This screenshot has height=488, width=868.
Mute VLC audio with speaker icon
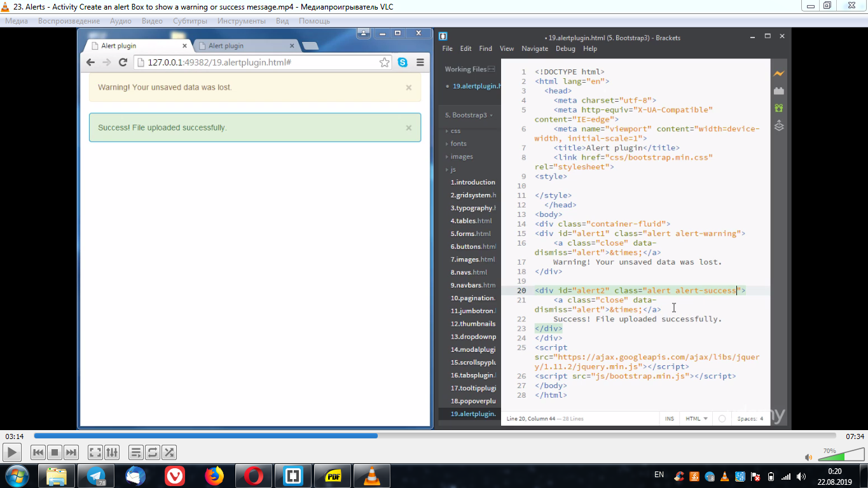pyautogui.click(x=808, y=457)
